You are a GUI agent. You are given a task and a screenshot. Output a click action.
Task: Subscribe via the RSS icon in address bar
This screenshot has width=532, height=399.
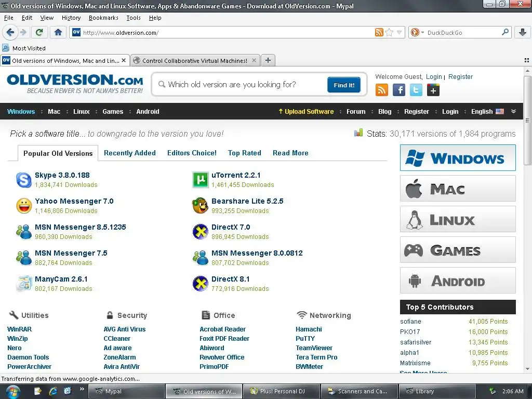pyautogui.click(x=379, y=32)
